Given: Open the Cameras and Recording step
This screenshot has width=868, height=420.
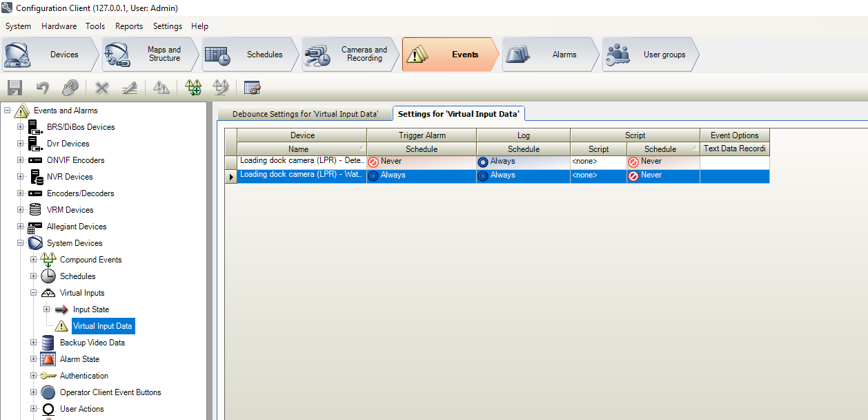Looking at the screenshot, I should pos(349,55).
